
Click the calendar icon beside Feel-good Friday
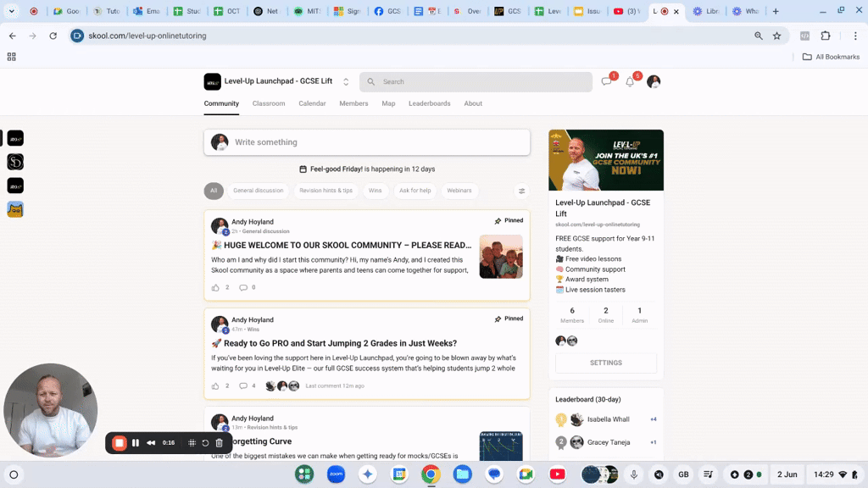[x=303, y=169]
